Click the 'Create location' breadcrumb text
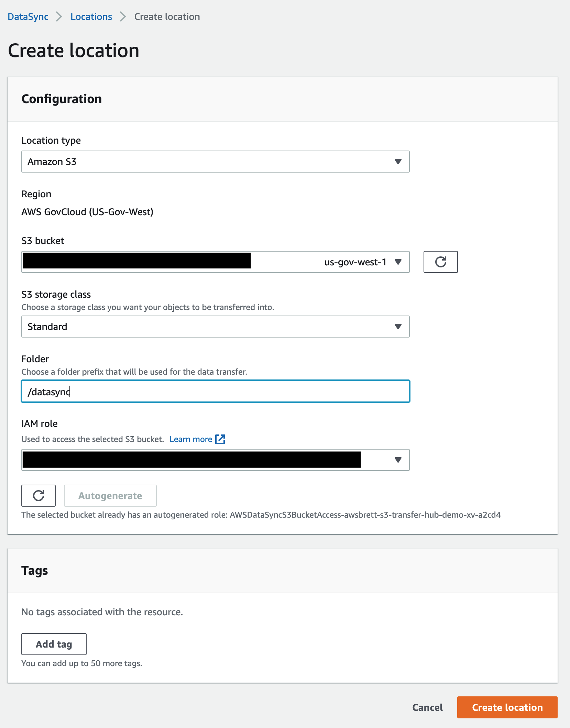570x728 pixels. pyautogui.click(x=167, y=16)
